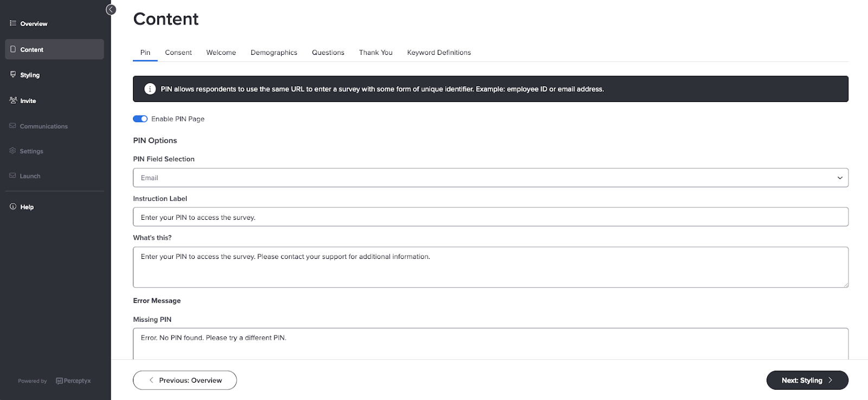
Task: Click the Previous: Overview button
Action: [185, 380]
